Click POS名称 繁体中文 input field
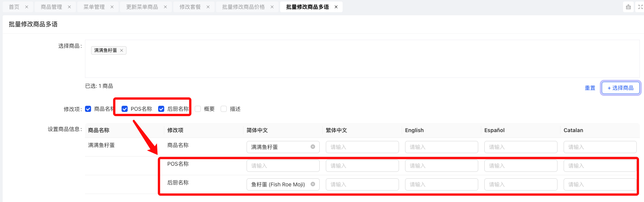 click(362, 166)
